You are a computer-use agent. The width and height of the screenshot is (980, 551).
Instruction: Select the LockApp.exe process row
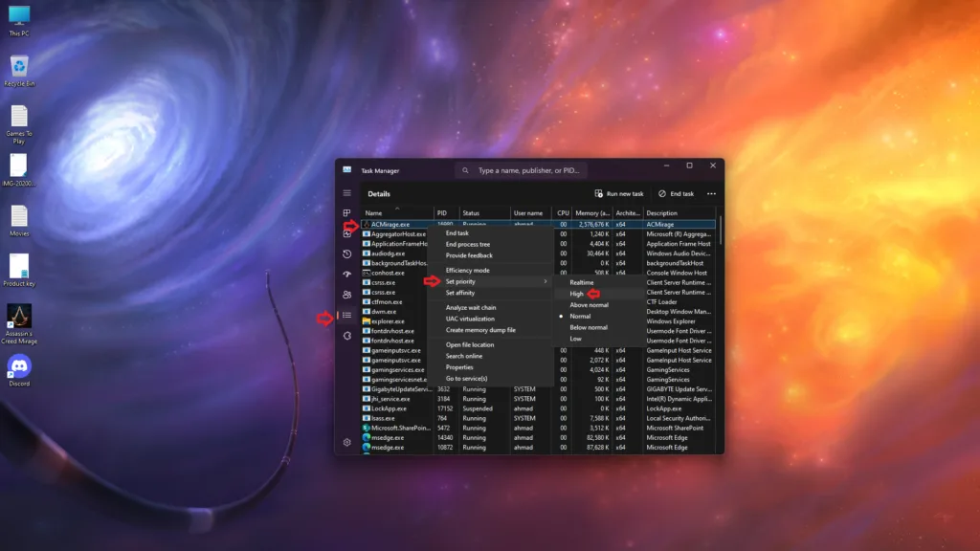(539, 408)
